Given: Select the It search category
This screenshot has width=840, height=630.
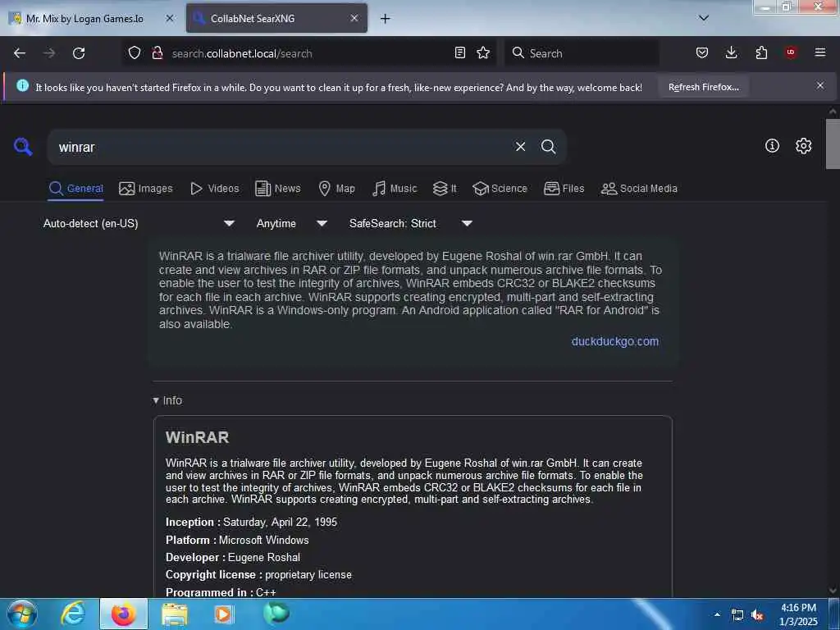Looking at the screenshot, I should [x=445, y=189].
